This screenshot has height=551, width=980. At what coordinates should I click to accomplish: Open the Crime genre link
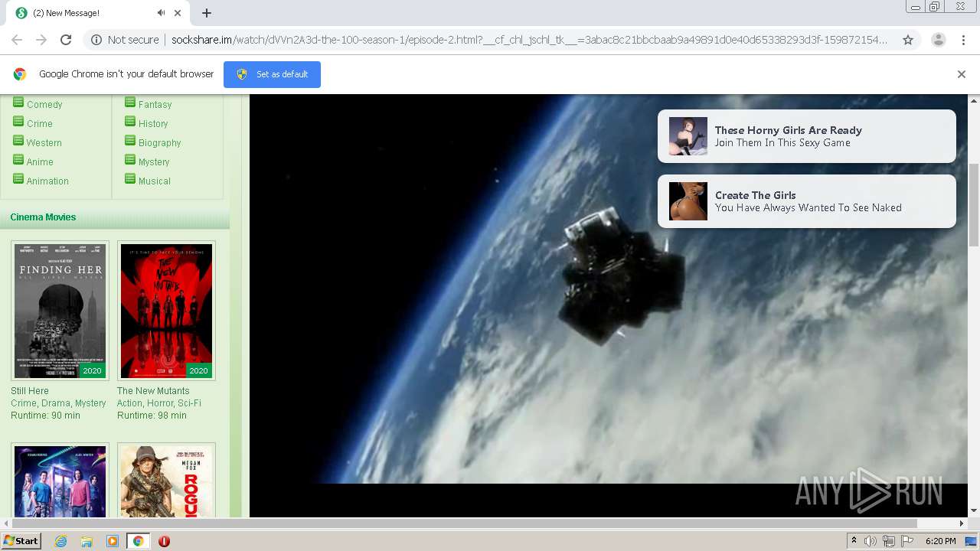pyautogui.click(x=40, y=124)
